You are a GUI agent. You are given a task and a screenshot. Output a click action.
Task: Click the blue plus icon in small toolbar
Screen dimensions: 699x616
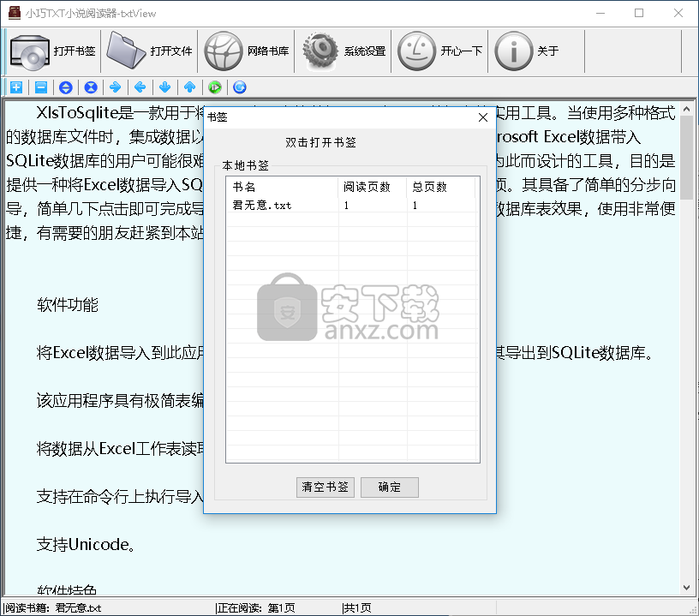(15, 87)
